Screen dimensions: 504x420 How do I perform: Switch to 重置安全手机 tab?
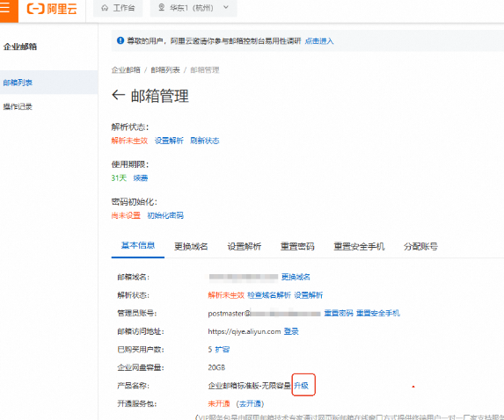(359, 246)
